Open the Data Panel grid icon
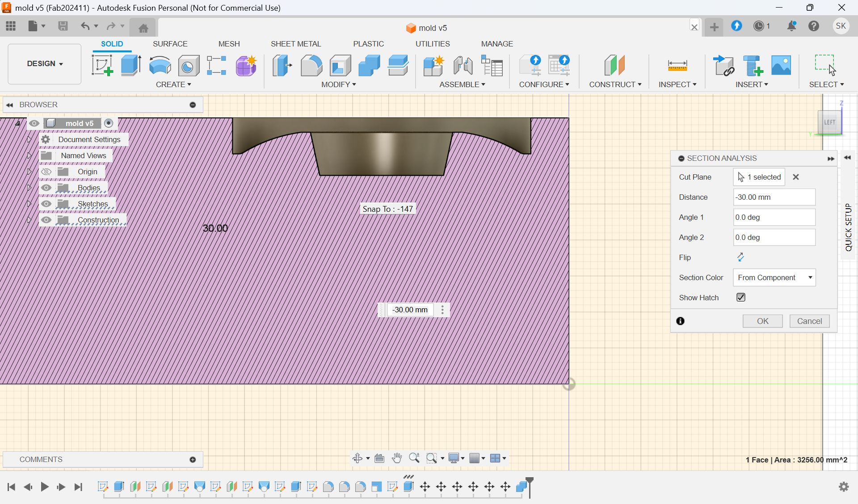 pos(11,26)
